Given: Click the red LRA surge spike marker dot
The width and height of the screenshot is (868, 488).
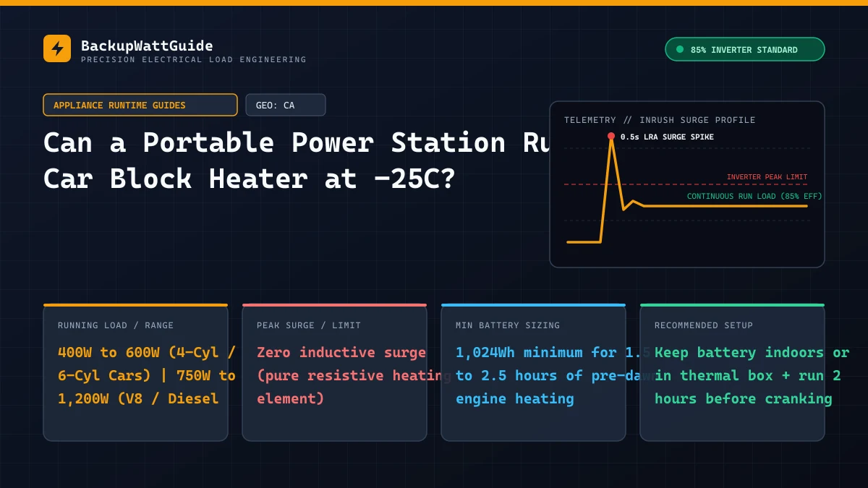Looking at the screenshot, I should click(611, 136).
